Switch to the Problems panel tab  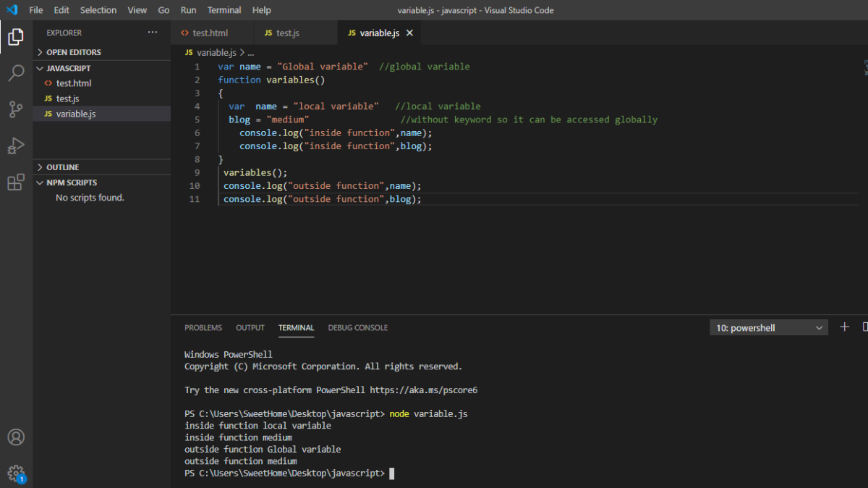click(203, 328)
